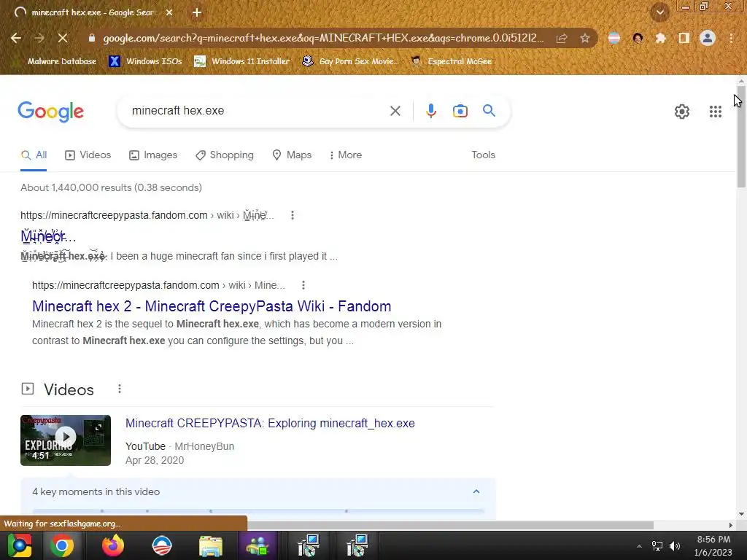Click the purple people app in taskbar
This screenshot has height=560, width=747.
coord(258,545)
